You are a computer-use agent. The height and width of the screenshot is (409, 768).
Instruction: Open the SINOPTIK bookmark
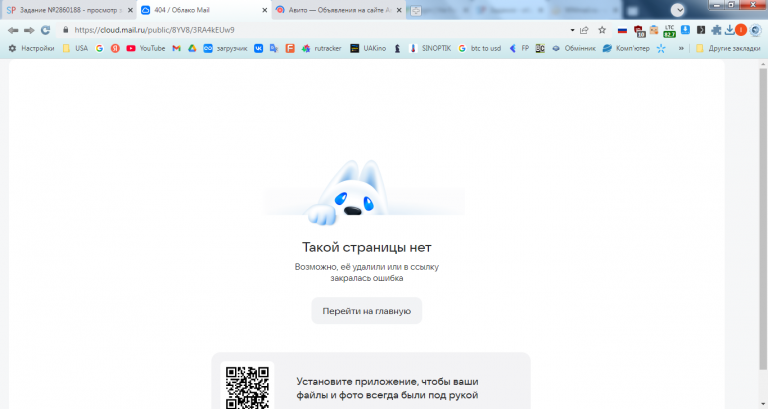point(430,48)
